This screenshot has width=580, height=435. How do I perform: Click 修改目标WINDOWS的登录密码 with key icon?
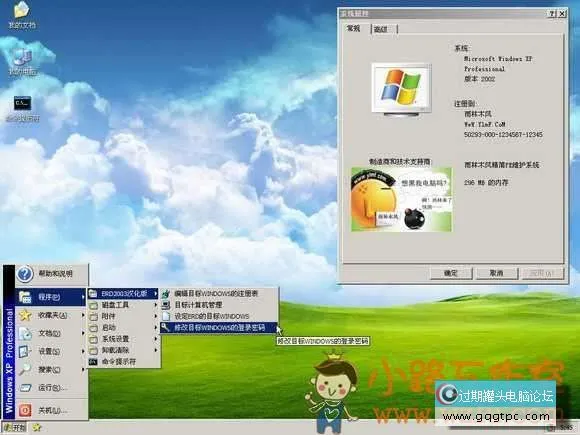click(x=219, y=327)
